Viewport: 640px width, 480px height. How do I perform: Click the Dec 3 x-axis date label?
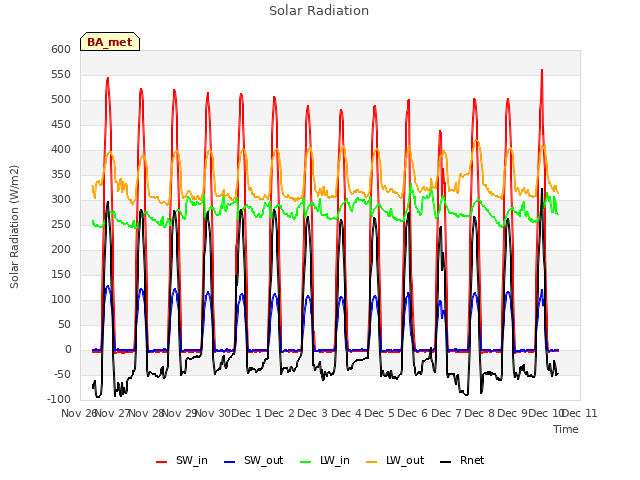coord(313,413)
